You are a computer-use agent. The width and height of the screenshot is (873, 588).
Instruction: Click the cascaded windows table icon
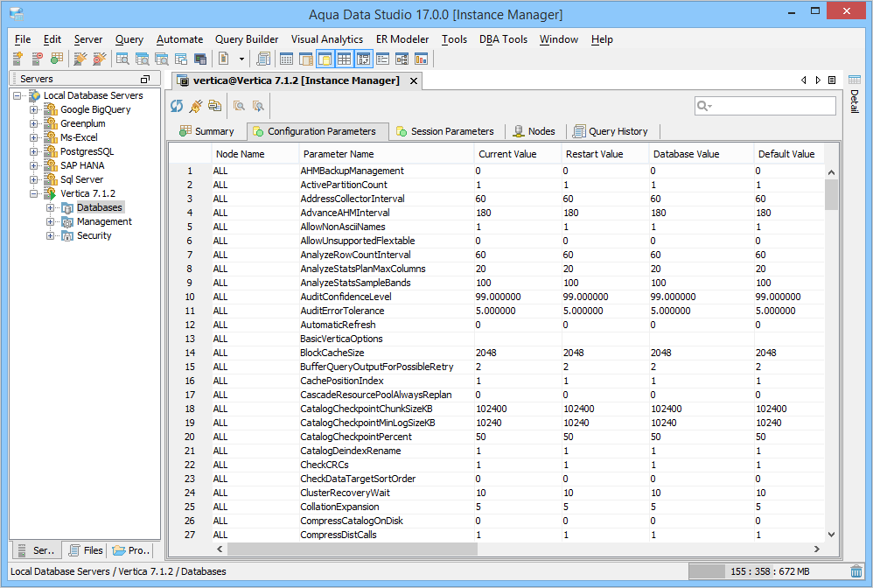click(181, 59)
